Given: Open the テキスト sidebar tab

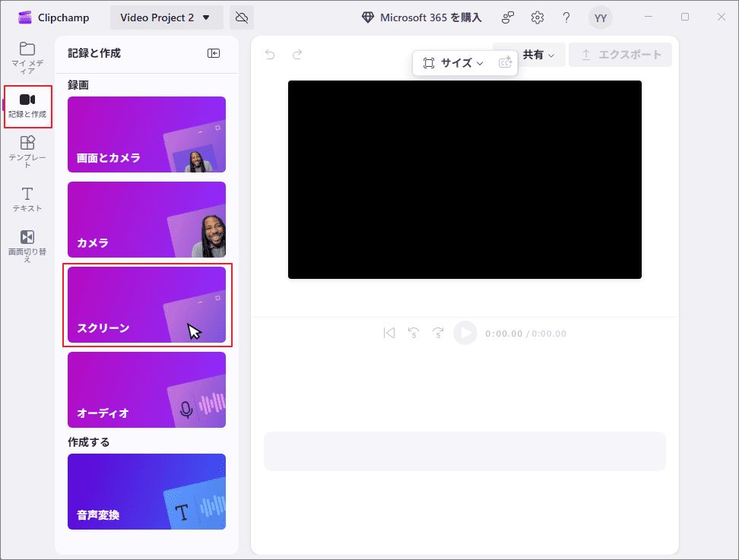Looking at the screenshot, I should point(27,199).
